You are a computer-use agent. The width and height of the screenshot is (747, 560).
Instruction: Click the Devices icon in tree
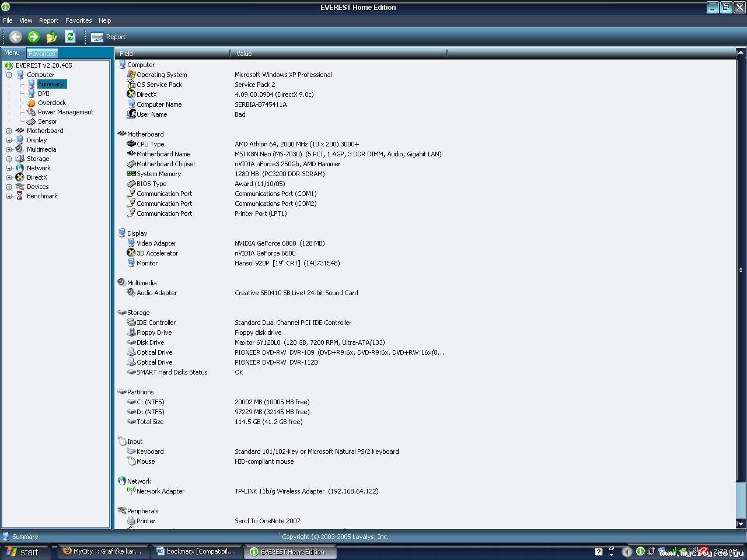pos(20,187)
